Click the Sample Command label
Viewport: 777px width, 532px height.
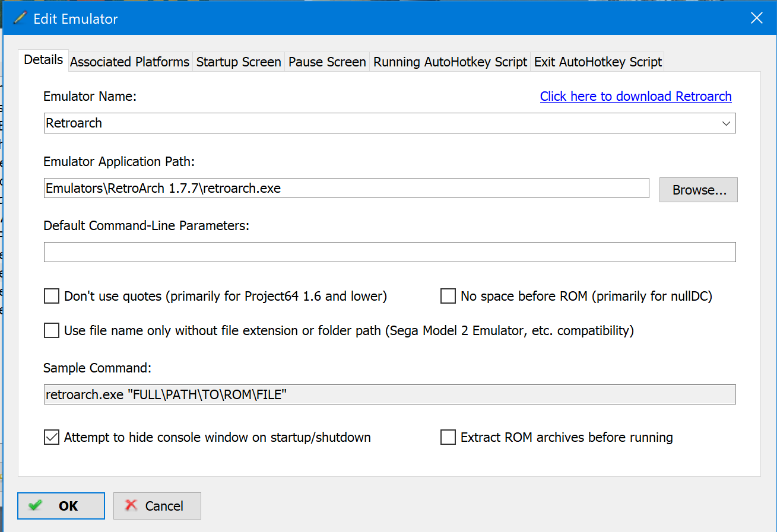[97, 368]
